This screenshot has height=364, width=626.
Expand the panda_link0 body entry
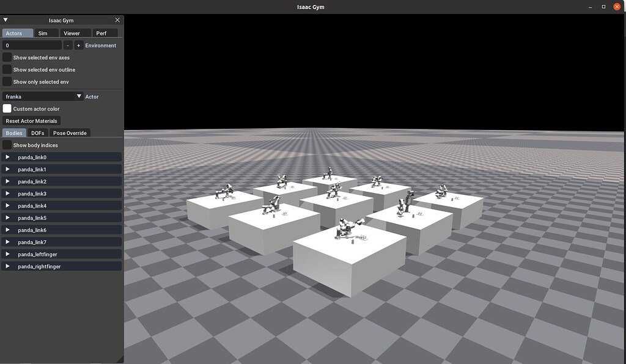pos(7,157)
